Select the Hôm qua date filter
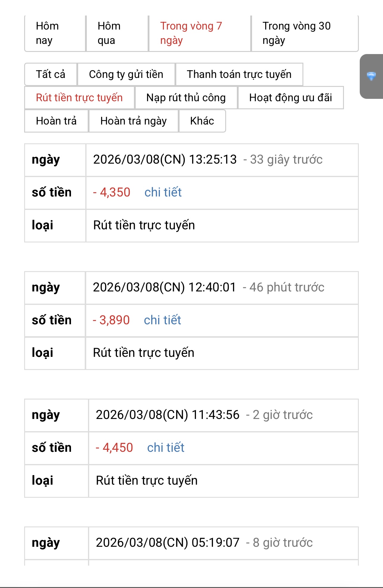Screen dimensions: 383x588 [117, 33]
